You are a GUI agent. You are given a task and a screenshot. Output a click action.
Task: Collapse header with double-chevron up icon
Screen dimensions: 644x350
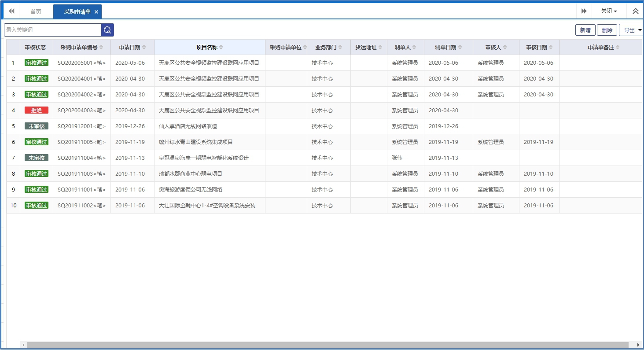pos(635,11)
